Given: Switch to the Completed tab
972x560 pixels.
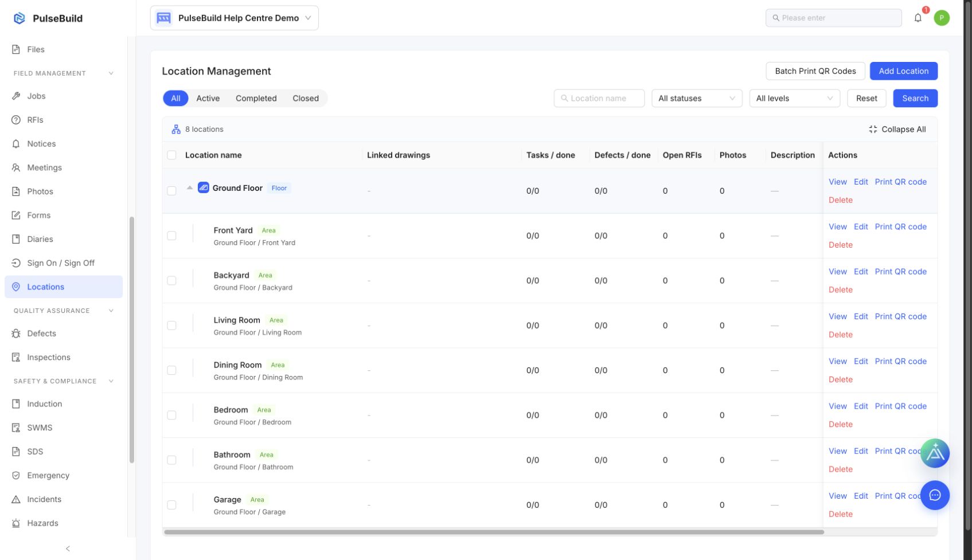Looking at the screenshot, I should tap(256, 98).
